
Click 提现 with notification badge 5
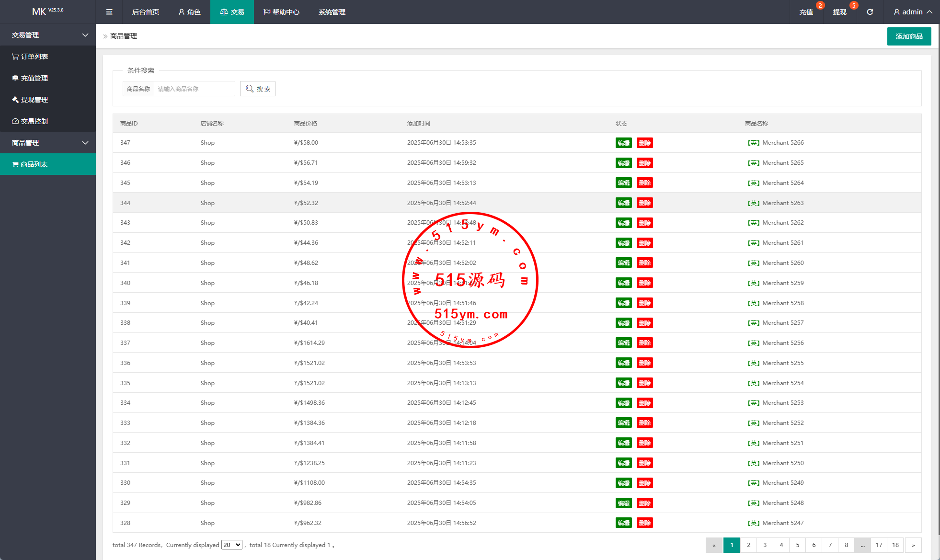pyautogui.click(x=839, y=12)
